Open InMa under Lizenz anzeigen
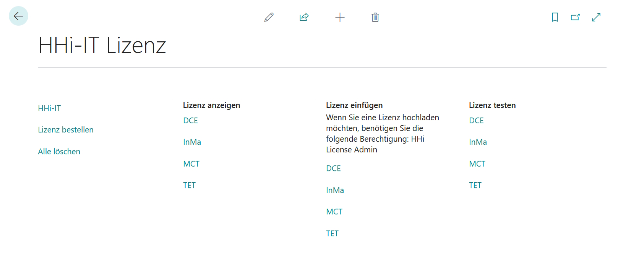Screen dimensions: 644x255 pyautogui.click(x=192, y=142)
